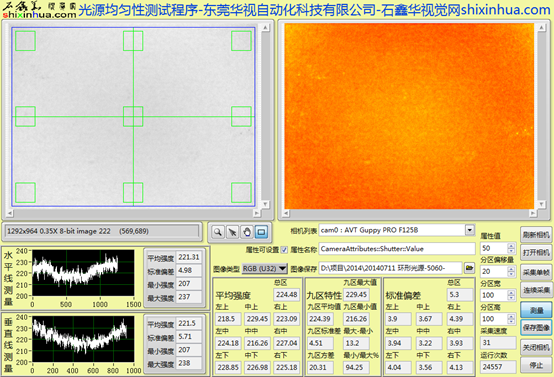Screen dimensions: 554x377
Task: Open folder browser for image save path
Action: pos(469,268)
